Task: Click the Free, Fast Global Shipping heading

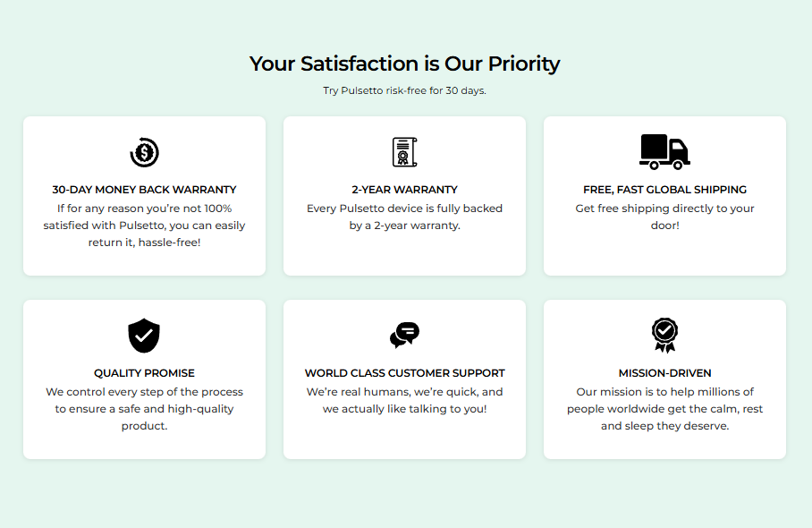Action: click(x=664, y=190)
